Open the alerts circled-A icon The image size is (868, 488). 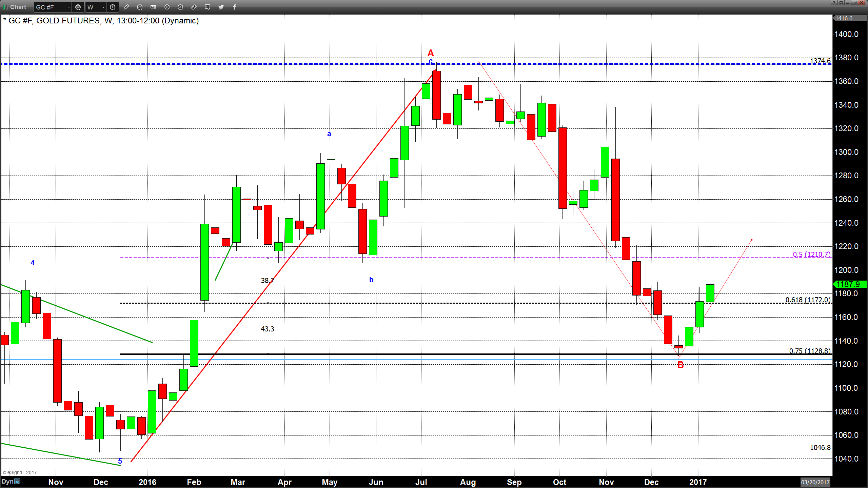point(180,7)
